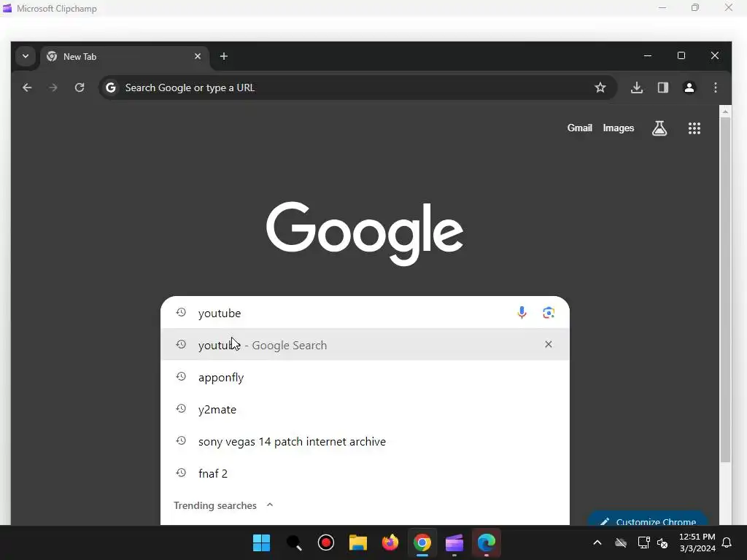
Task: Reload the current page
Action: (79, 87)
